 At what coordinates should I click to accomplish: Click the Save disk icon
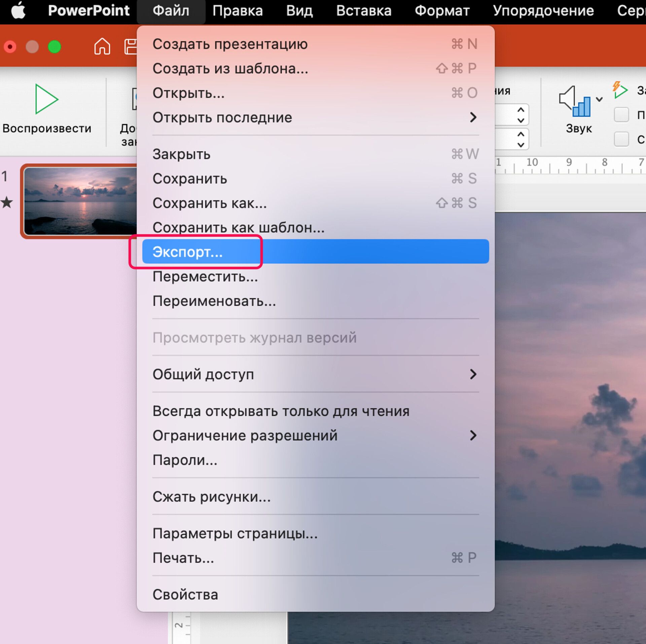click(131, 46)
